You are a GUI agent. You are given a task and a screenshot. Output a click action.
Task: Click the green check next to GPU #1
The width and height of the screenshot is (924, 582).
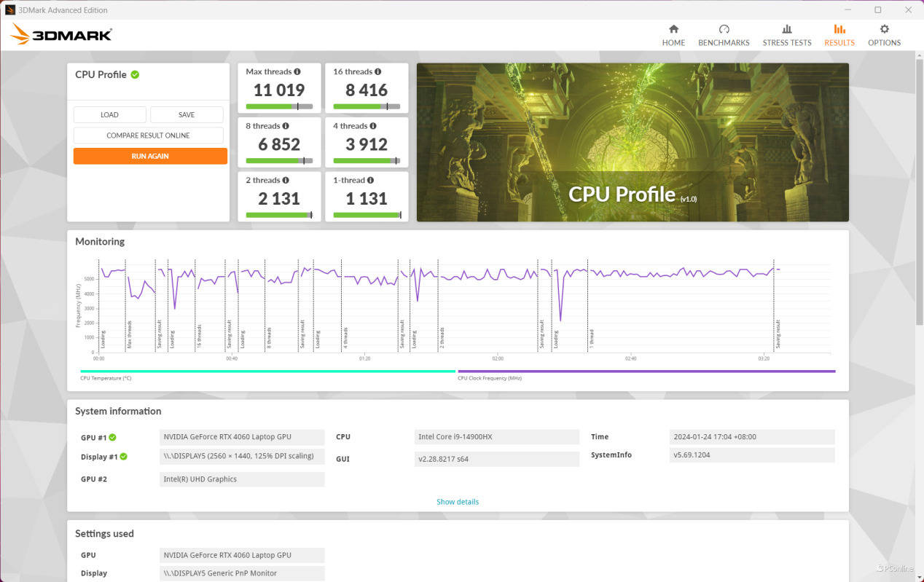pyautogui.click(x=112, y=438)
